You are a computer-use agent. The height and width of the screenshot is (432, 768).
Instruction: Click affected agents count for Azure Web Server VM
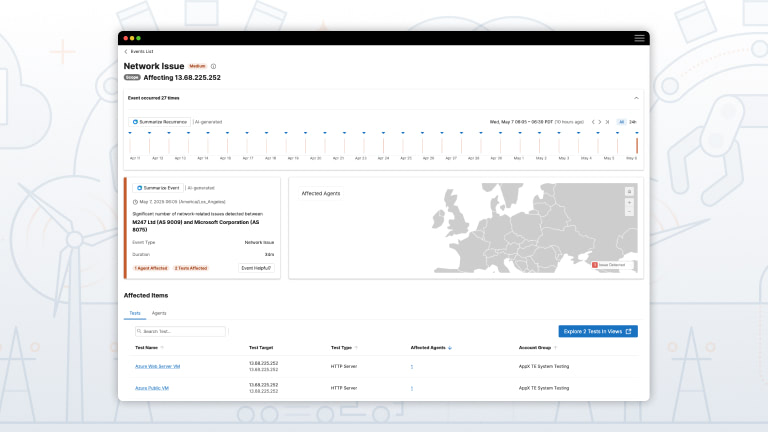412,366
